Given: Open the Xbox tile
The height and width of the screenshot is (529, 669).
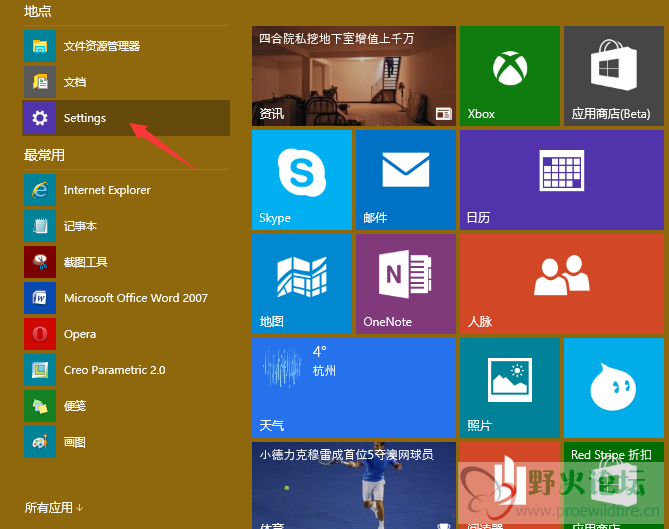Looking at the screenshot, I should [x=510, y=76].
